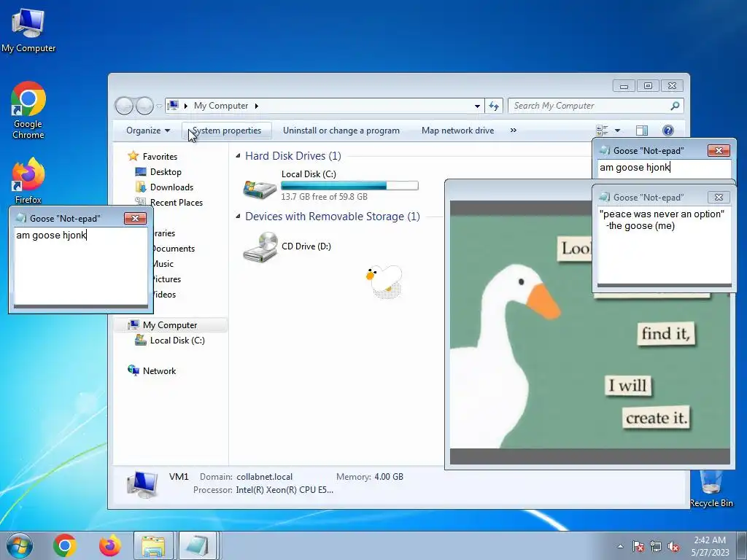This screenshot has height=560, width=747.
Task: Select Downloads under Favorites
Action: [171, 187]
